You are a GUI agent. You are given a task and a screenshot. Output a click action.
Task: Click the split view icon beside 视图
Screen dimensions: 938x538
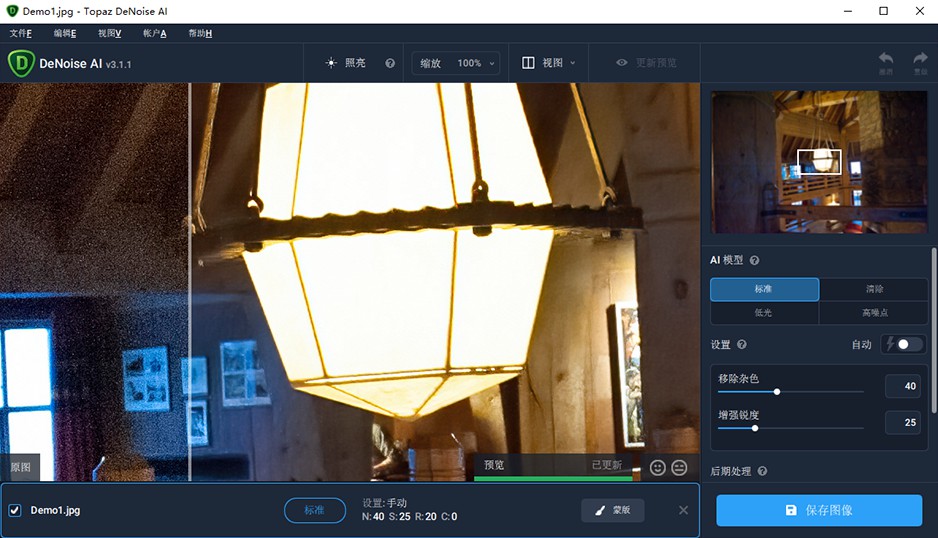528,63
